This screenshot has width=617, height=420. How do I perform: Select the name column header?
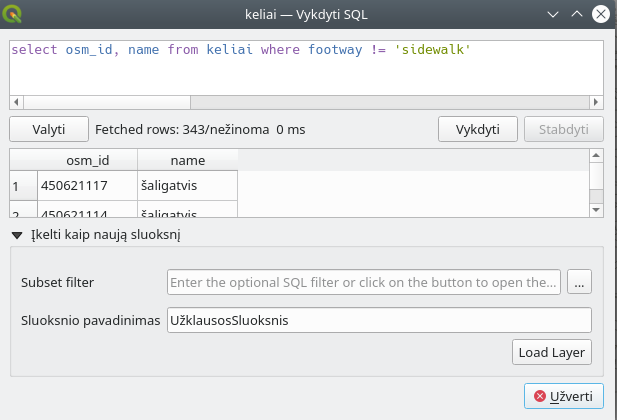pyautogui.click(x=188, y=160)
